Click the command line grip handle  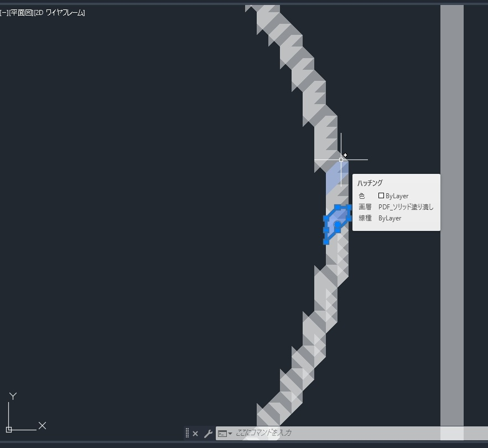tap(187, 433)
